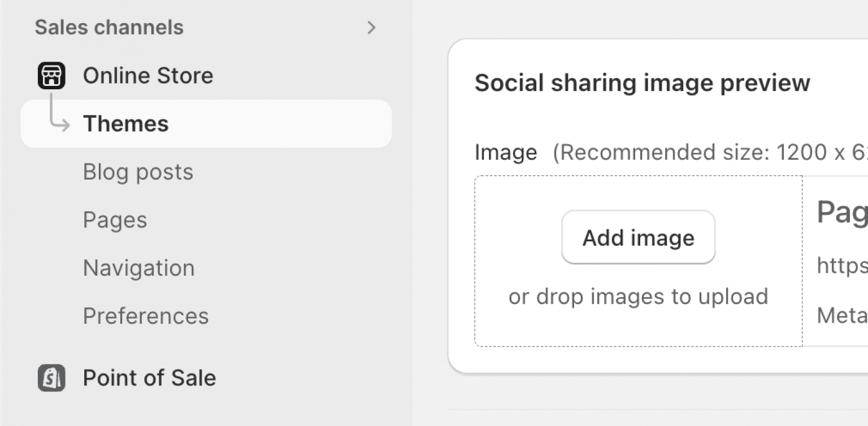Click the Online Store storefront icon
This screenshot has height=426, width=868.
[x=51, y=76]
